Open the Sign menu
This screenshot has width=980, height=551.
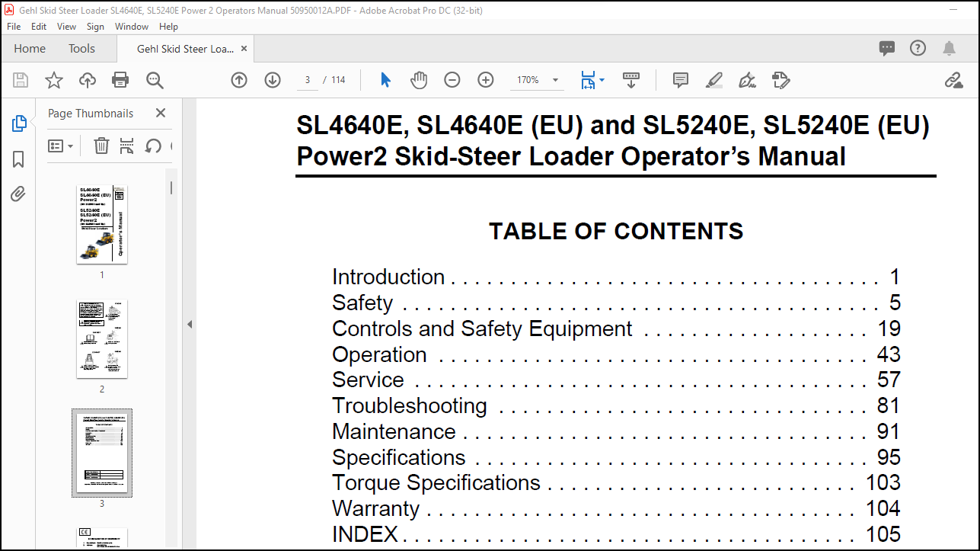(95, 26)
